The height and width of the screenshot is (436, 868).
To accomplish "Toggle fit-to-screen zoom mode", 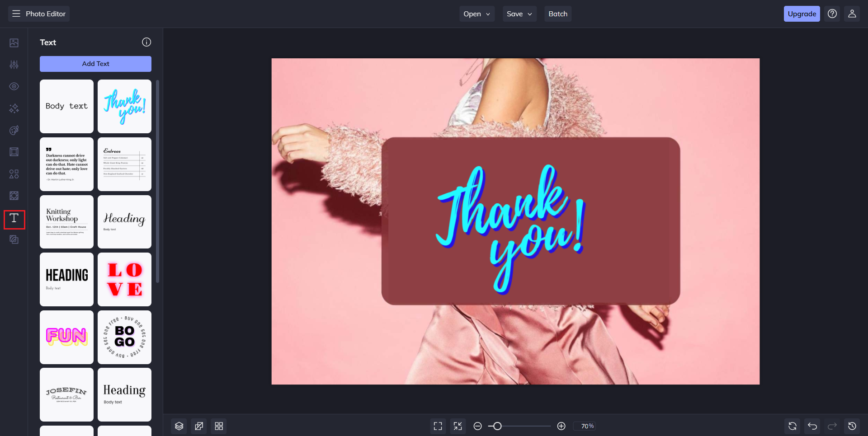I will pos(458,426).
